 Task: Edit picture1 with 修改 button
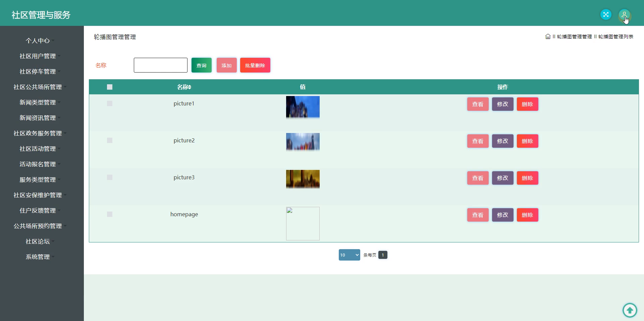click(x=503, y=104)
